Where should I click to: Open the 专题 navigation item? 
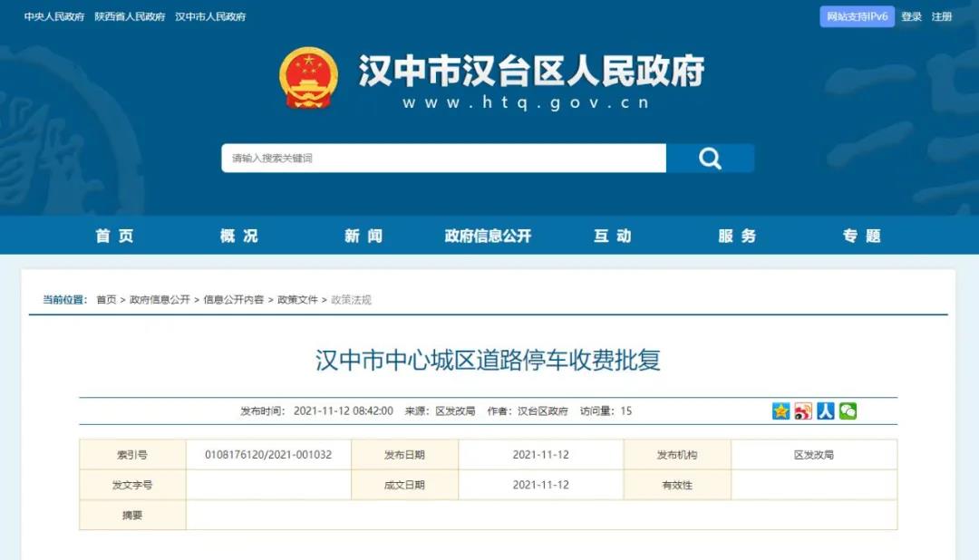click(x=862, y=236)
